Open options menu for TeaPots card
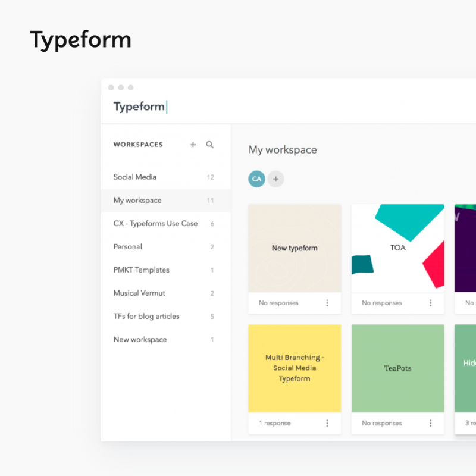 [x=430, y=423]
